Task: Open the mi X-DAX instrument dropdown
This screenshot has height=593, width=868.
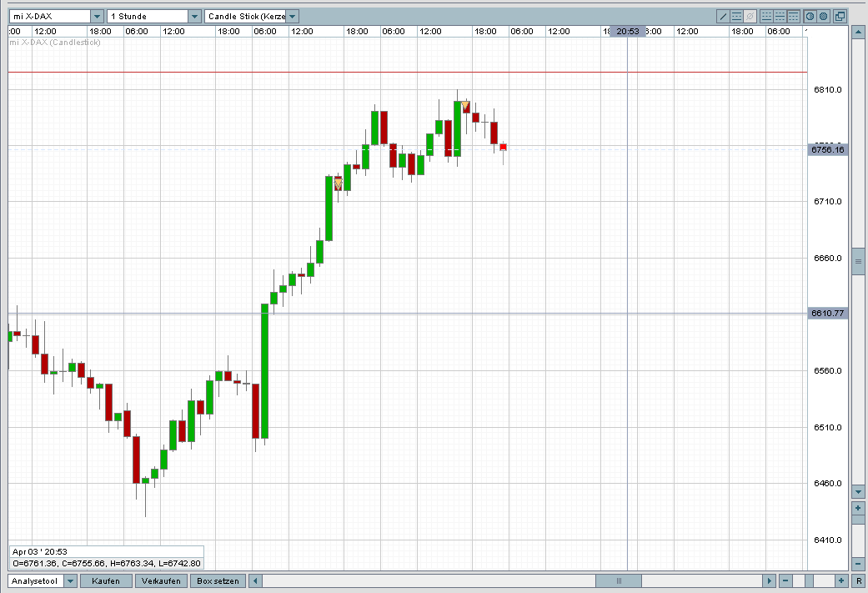Action: click(97, 17)
